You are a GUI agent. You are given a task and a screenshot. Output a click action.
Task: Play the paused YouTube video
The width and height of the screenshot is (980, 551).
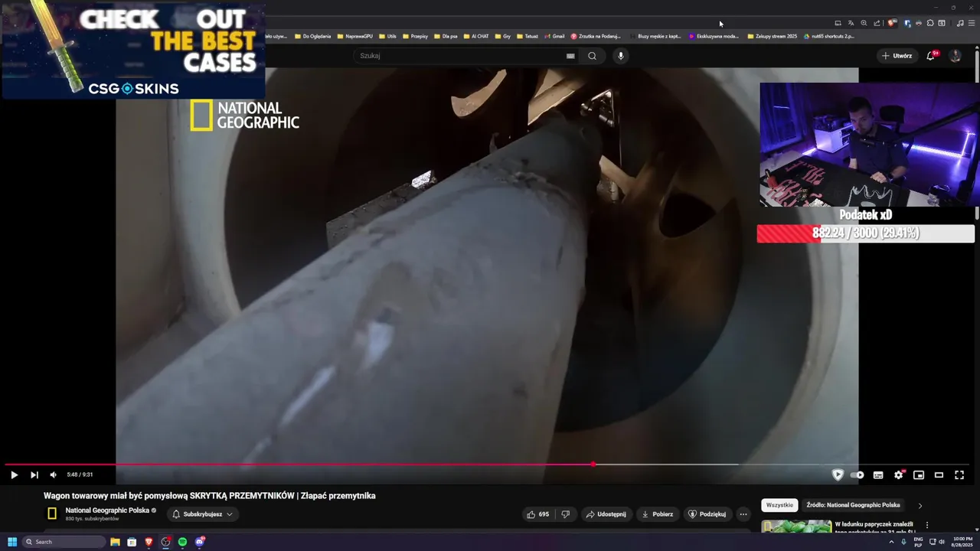(14, 475)
